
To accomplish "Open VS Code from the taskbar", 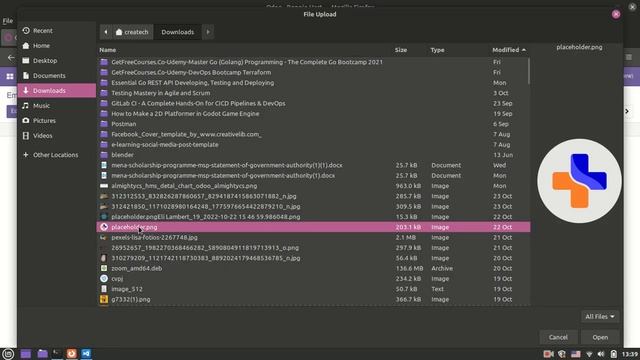I will (86, 354).
